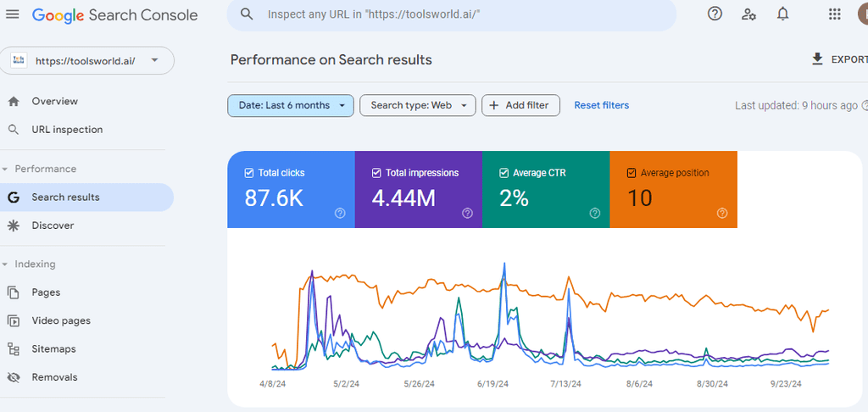Click the Reset filters link
Image resolution: width=868 pixels, height=412 pixels.
(602, 105)
